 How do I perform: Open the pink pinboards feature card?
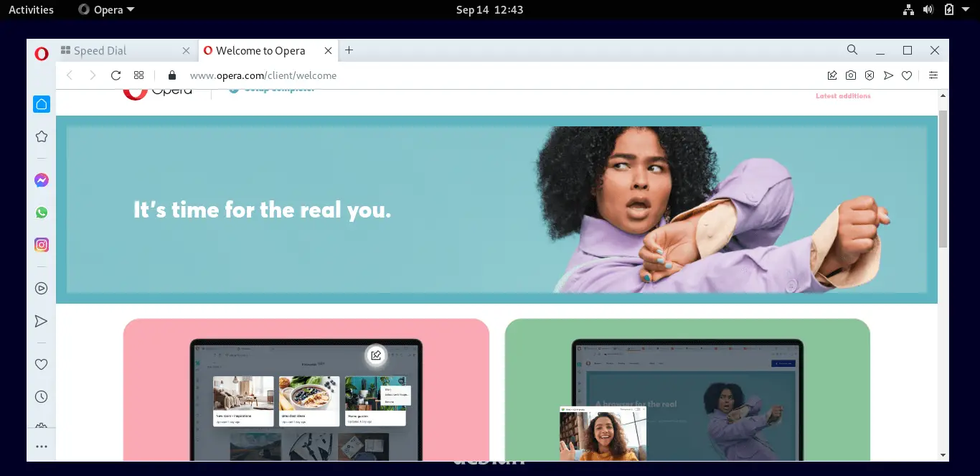pyautogui.click(x=306, y=390)
